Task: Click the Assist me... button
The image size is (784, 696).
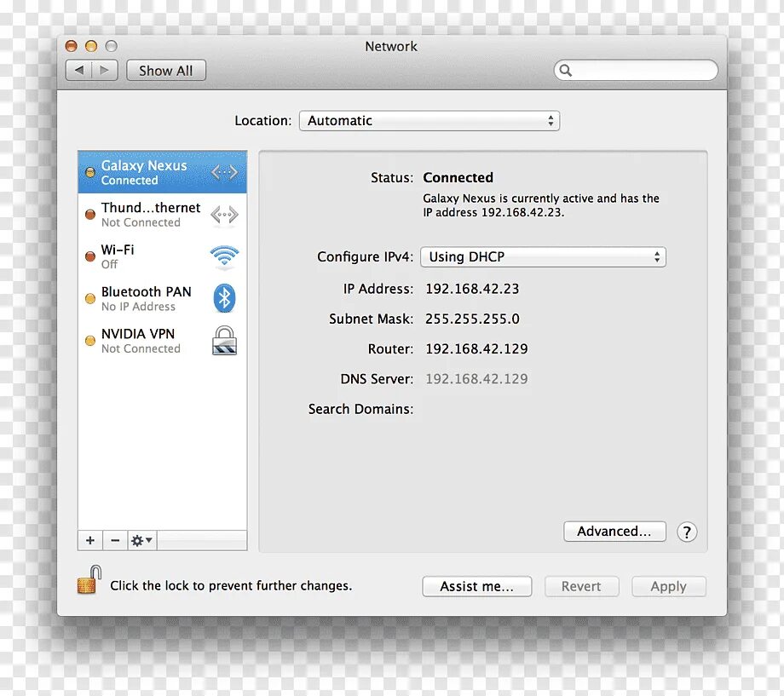Action: point(476,586)
